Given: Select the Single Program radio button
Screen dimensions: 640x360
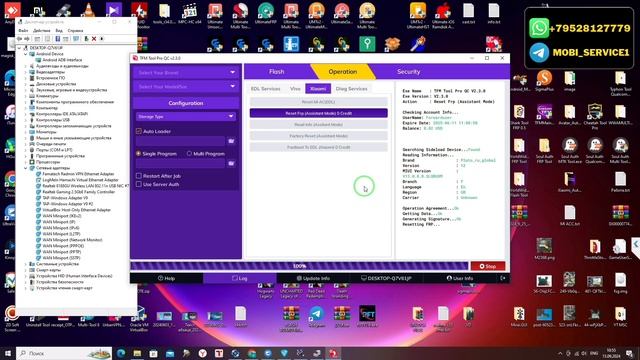Looking at the screenshot, I should 138,153.
